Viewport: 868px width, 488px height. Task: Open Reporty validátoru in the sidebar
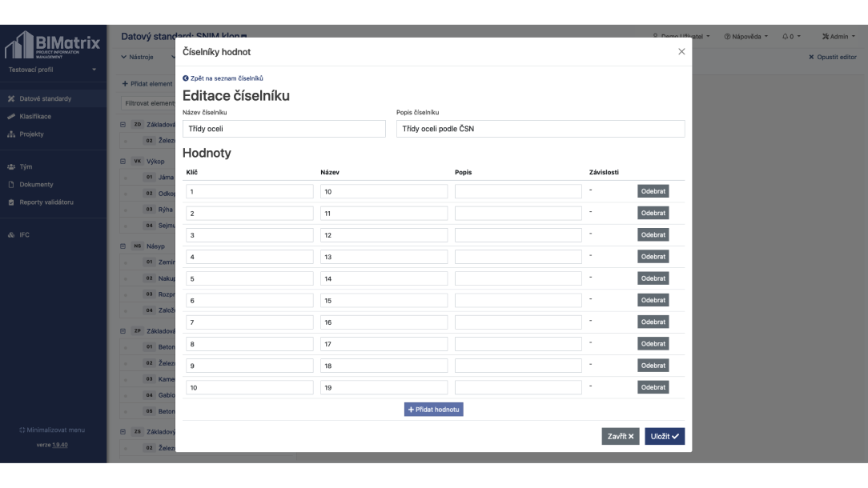click(46, 202)
